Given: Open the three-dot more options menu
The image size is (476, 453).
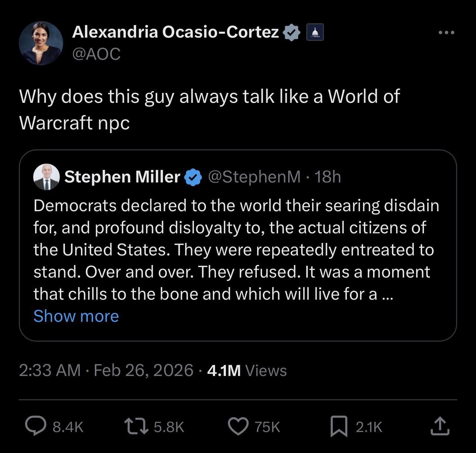Looking at the screenshot, I should tap(446, 32).
